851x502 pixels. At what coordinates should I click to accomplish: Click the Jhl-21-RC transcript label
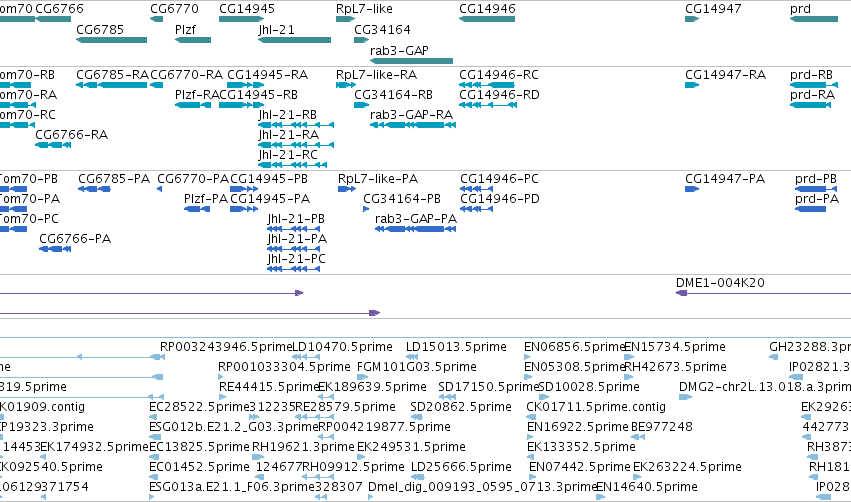pos(288,155)
